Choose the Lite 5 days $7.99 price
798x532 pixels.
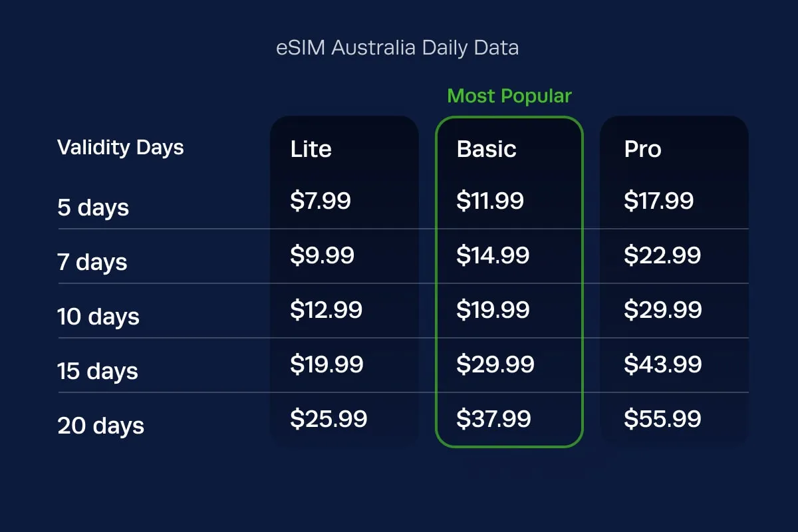coord(321,201)
